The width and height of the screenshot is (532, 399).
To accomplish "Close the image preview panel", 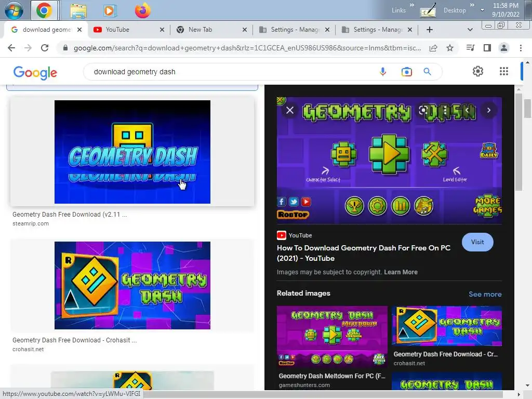I will [290, 110].
